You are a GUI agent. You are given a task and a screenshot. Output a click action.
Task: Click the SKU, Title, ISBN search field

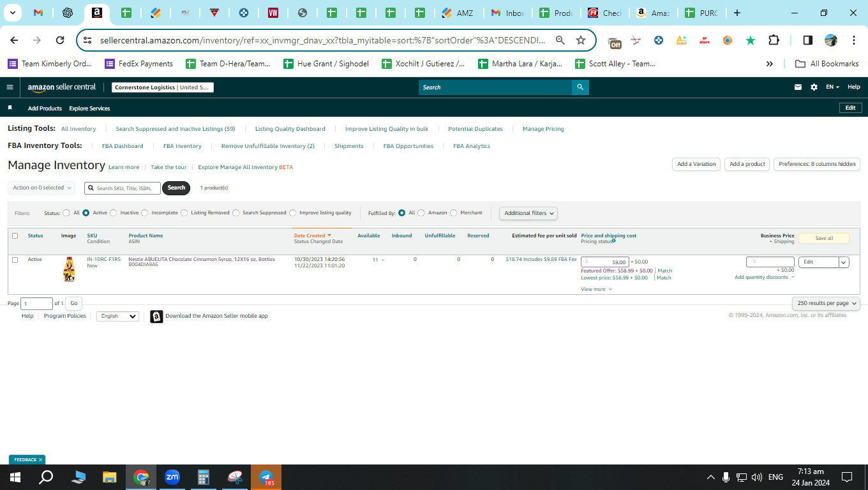click(x=123, y=188)
